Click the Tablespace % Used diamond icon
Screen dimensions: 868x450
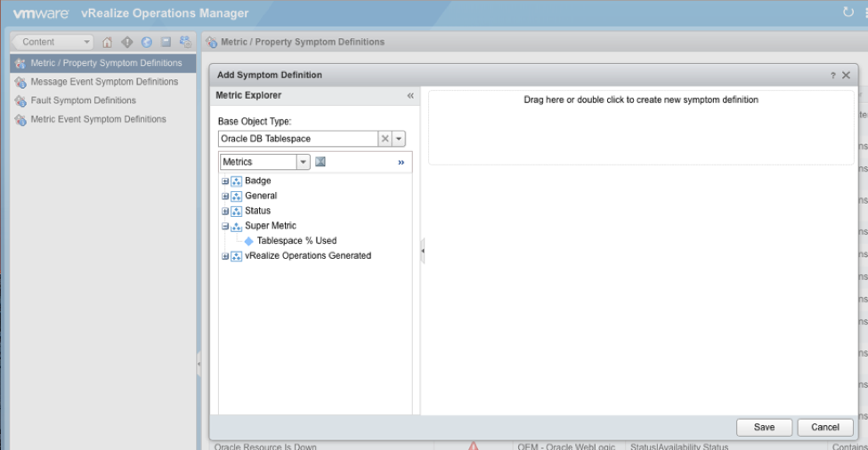coord(248,241)
